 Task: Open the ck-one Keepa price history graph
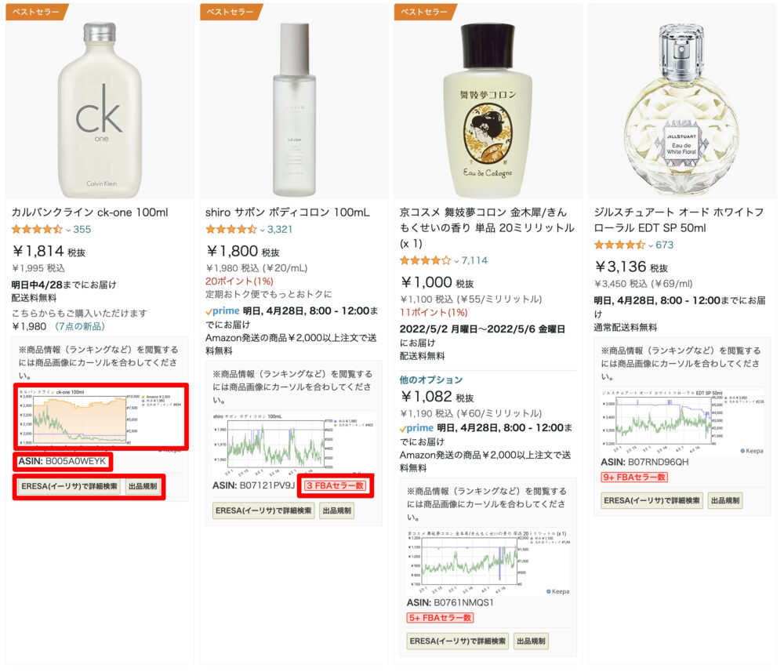100,418
